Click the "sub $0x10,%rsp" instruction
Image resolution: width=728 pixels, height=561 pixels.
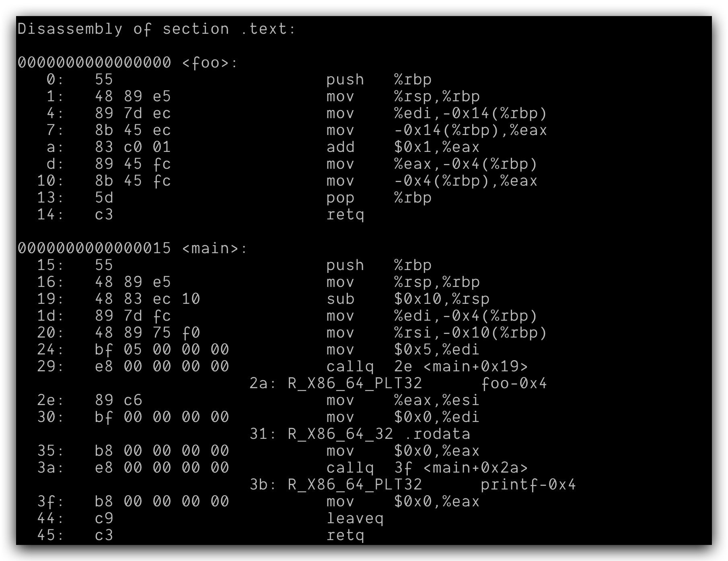tap(407, 299)
